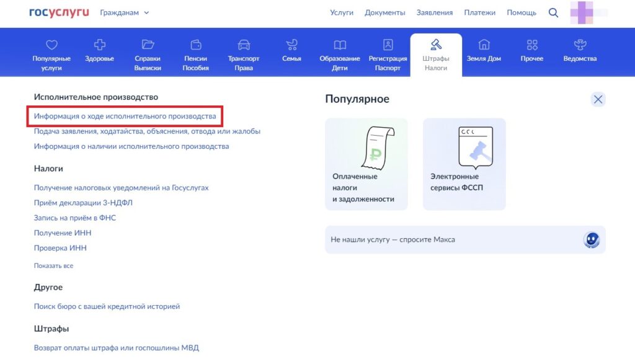Click the Приём декларации 3-НДФЛ link
635x364 pixels.
83,203
